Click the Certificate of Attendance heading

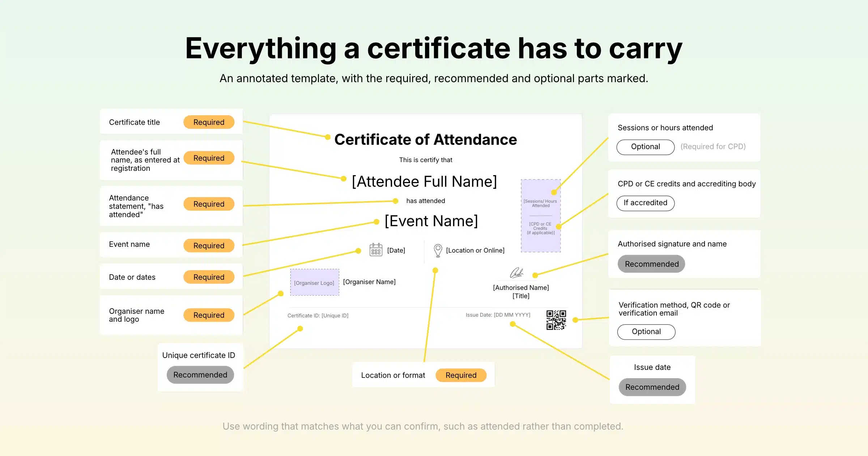click(x=425, y=140)
